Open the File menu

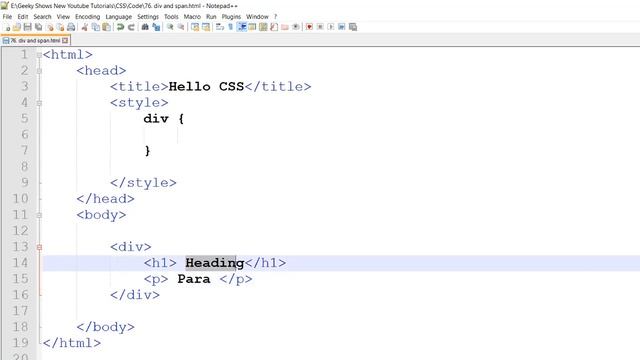point(7,17)
